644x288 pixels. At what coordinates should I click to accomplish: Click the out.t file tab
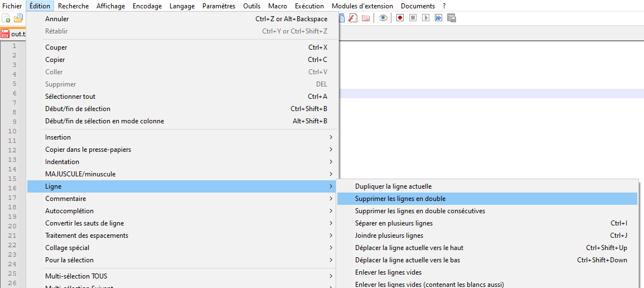coord(13,33)
